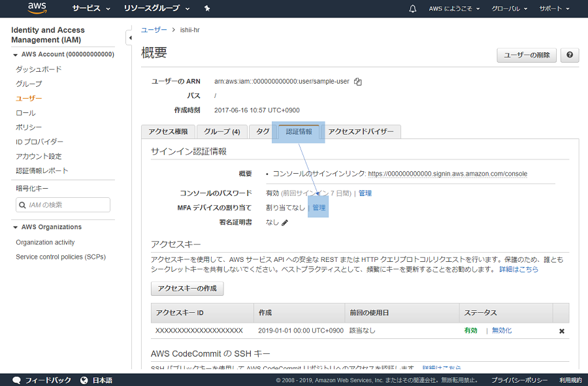Open Organization activity in sidebar

coord(45,242)
